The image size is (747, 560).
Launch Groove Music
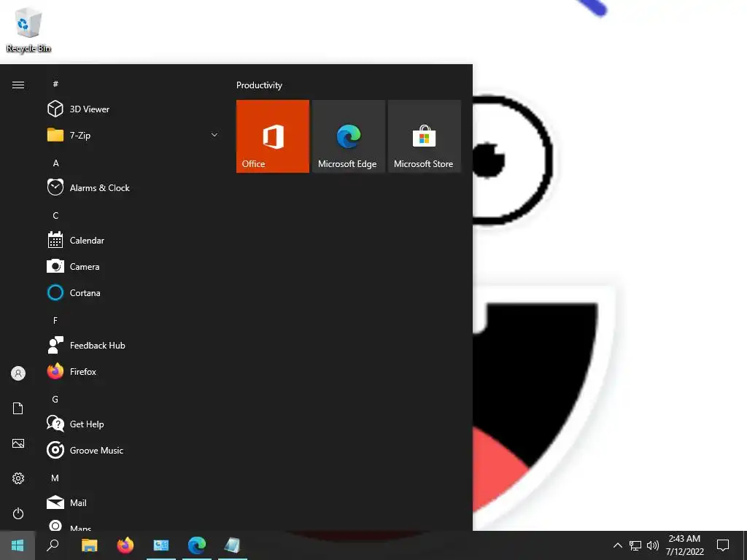[133, 450]
